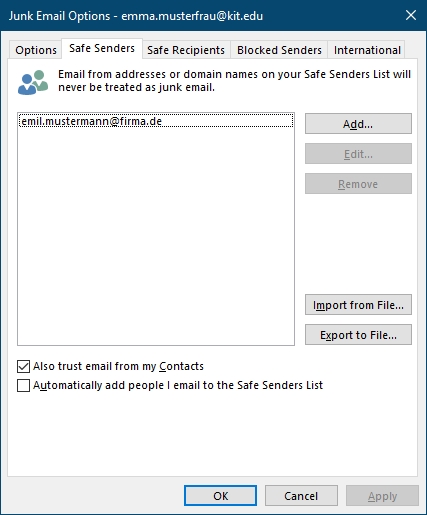Image resolution: width=427 pixels, height=515 pixels.
Task: Click the Junk Email Options title bar
Action: pos(200,15)
